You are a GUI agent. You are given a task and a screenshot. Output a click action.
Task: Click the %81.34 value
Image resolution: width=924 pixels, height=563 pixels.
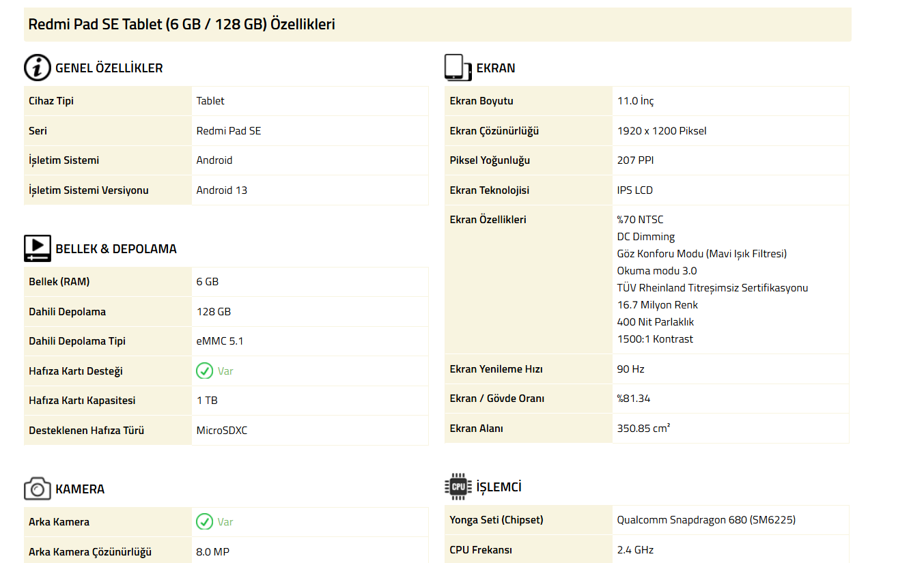point(634,399)
